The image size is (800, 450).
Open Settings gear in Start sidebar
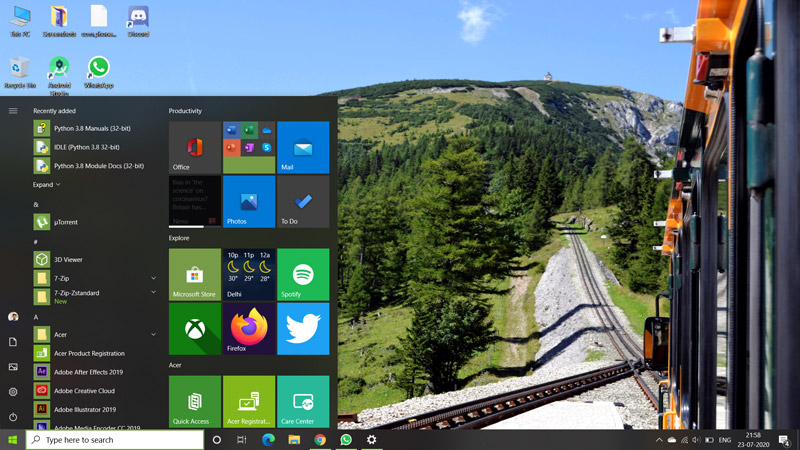(x=13, y=392)
